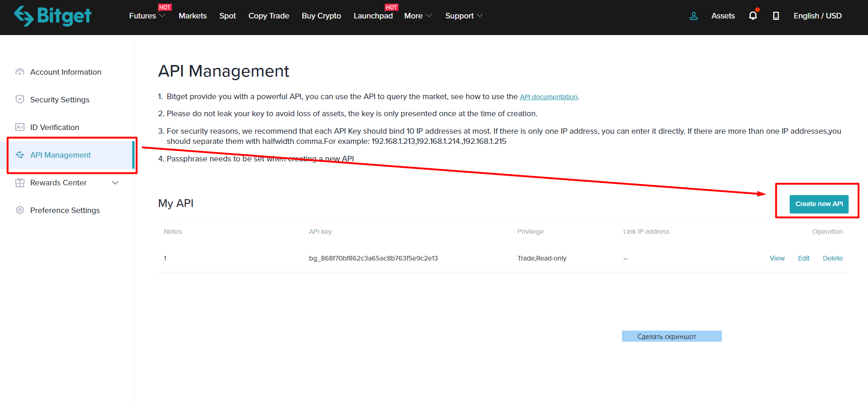Edit the API key in row 1
The image size is (868, 403).
[x=803, y=258]
